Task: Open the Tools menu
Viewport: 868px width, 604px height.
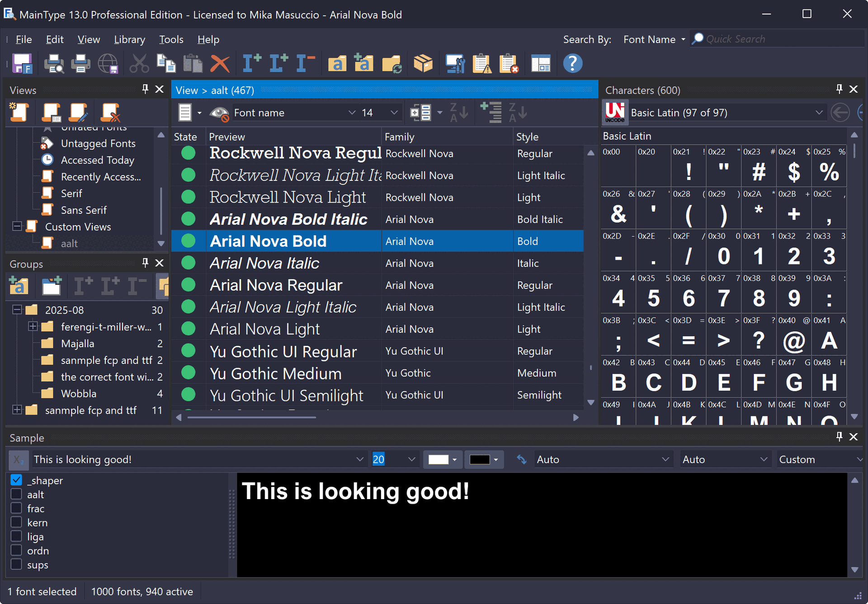Action: (x=171, y=40)
